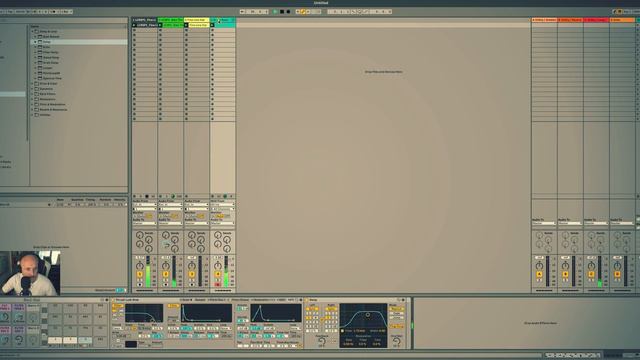Viewport: 640px width, 360px height.
Task: Arm track 2 for recording
Action: (166, 284)
